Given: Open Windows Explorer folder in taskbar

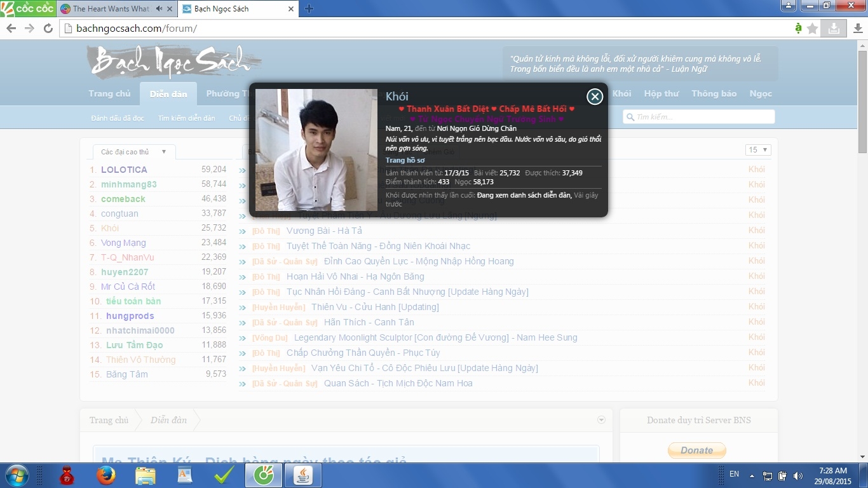Looking at the screenshot, I should point(146,475).
